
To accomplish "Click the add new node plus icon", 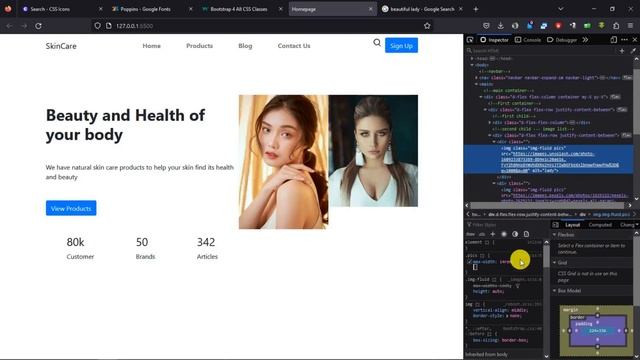I will point(622,51).
